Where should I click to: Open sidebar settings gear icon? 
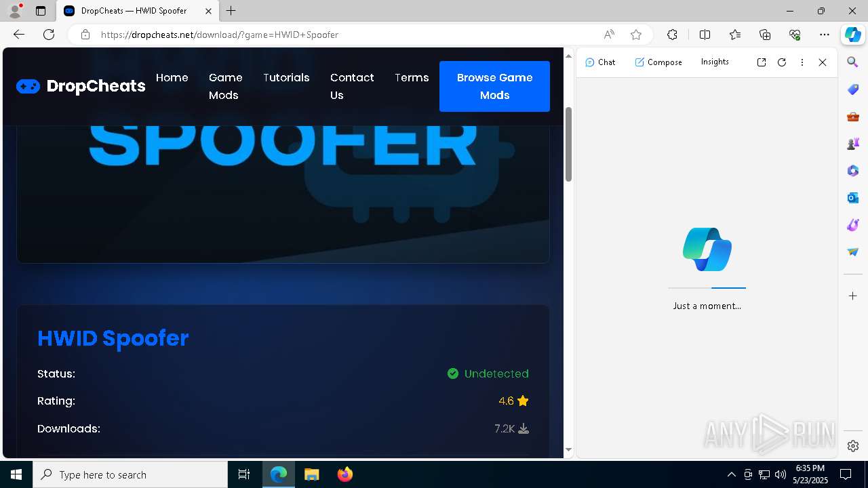(x=853, y=446)
